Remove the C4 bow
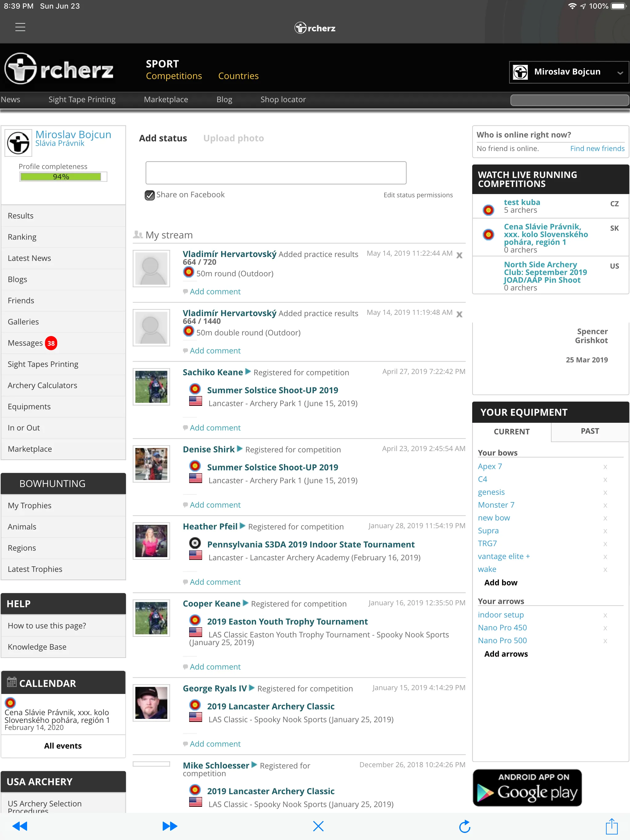Image resolution: width=630 pixels, height=840 pixels. 605,480
